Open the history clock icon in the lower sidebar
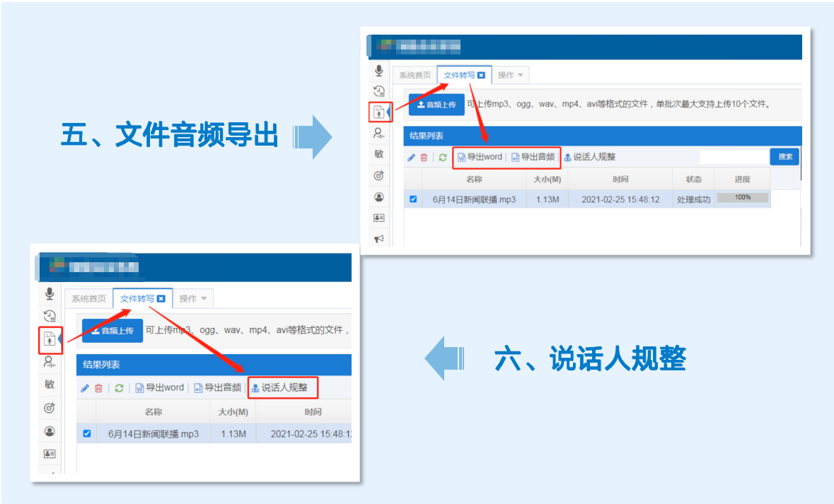 tap(50, 316)
